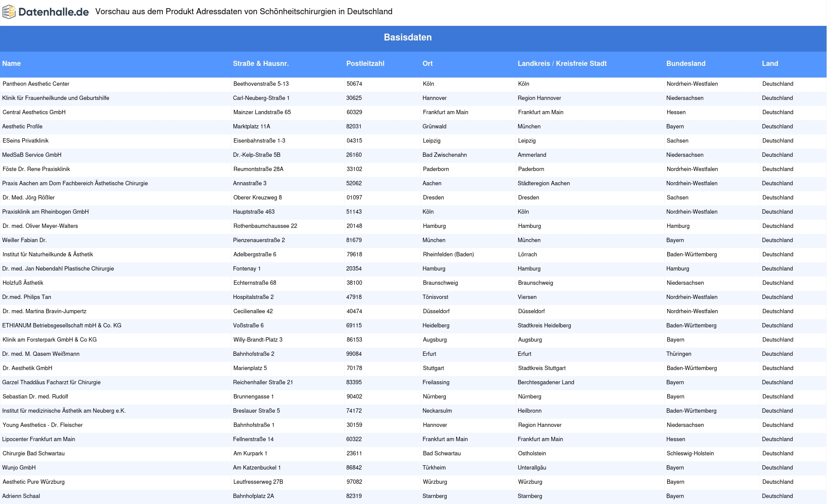
Task: Click Adrienn Schaal name
Action: tap(21, 496)
